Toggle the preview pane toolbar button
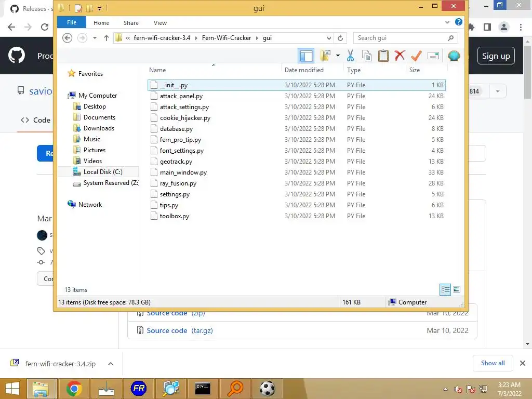 [x=305, y=56]
